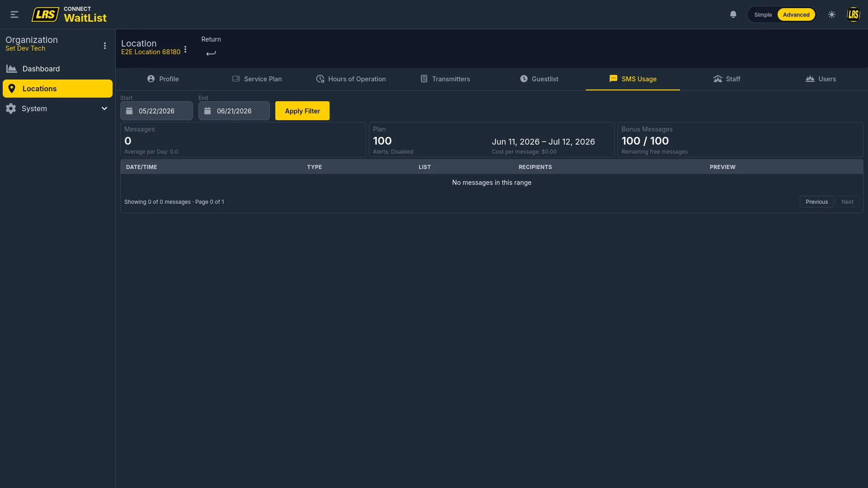This screenshot has height=488, width=868.
Task: Open Start date calendar icon
Action: (129, 111)
